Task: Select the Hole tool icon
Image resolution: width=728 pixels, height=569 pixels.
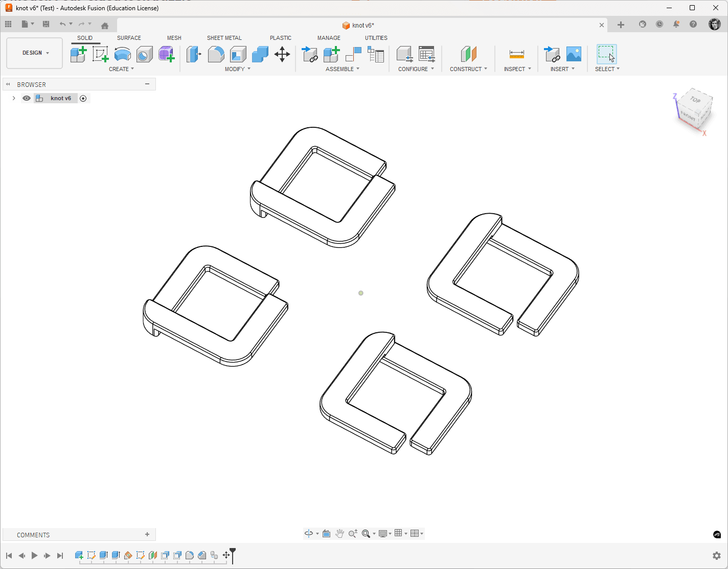Action: point(145,54)
